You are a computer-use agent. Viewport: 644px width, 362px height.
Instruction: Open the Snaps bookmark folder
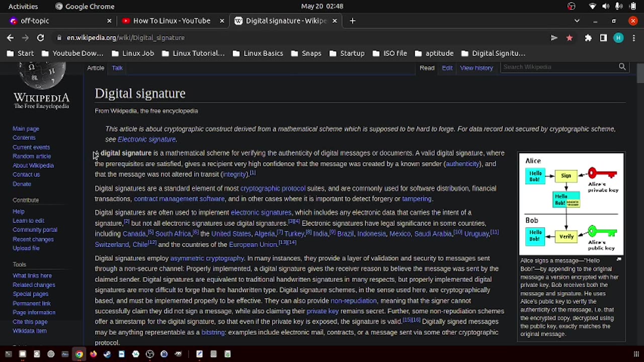pyautogui.click(x=306, y=53)
